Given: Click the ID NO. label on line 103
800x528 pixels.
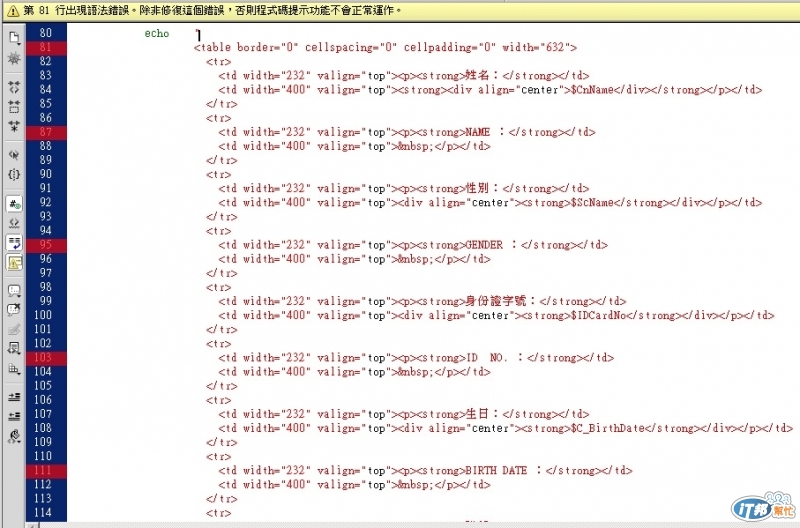Looking at the screenshot, I should [487, 358].
